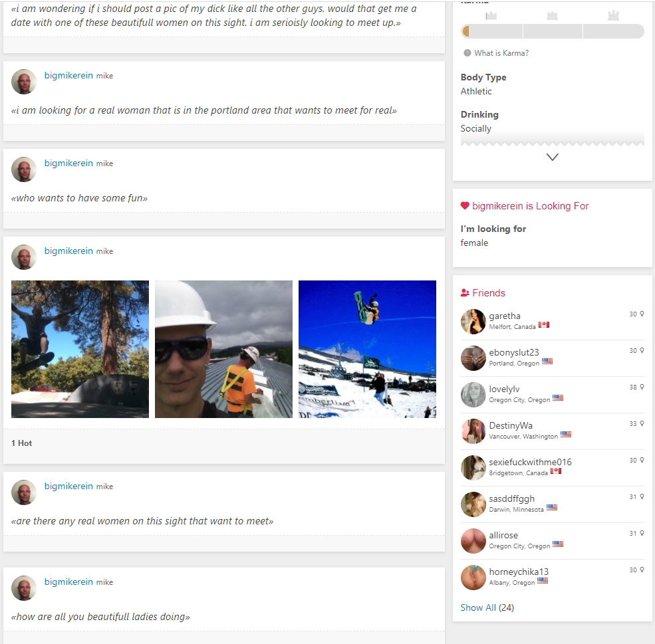Open lovelylv's profile link

504,389
